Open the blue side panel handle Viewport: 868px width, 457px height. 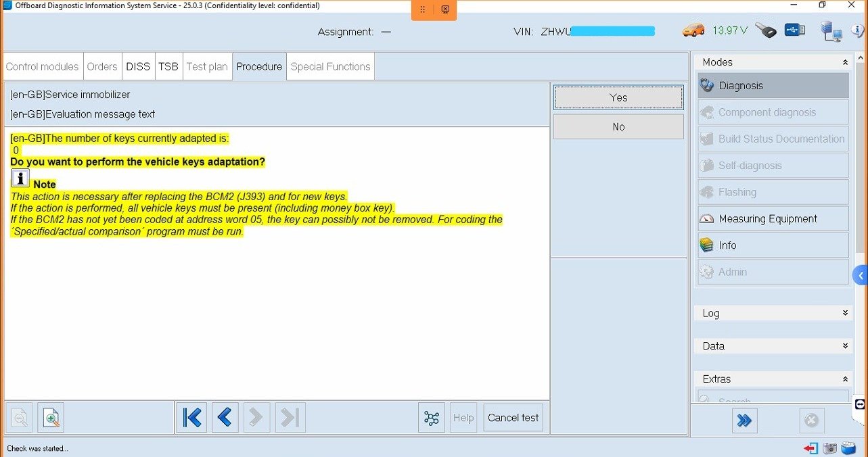pos(861,276)
